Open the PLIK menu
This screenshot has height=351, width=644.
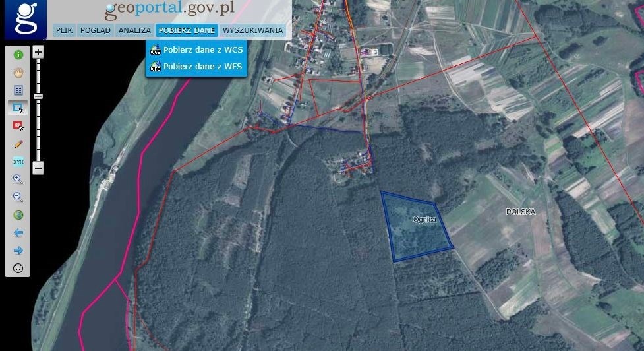point(64,30)
